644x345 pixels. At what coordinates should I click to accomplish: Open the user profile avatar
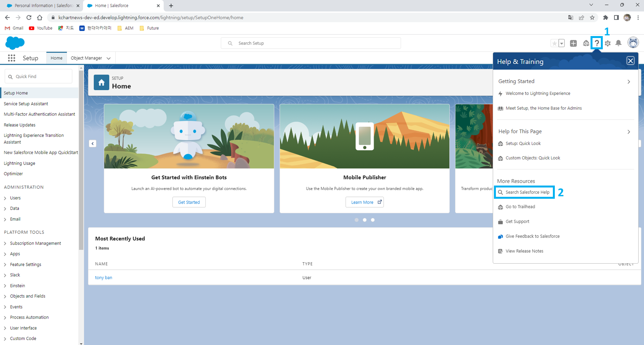click(x=633, y=43)
